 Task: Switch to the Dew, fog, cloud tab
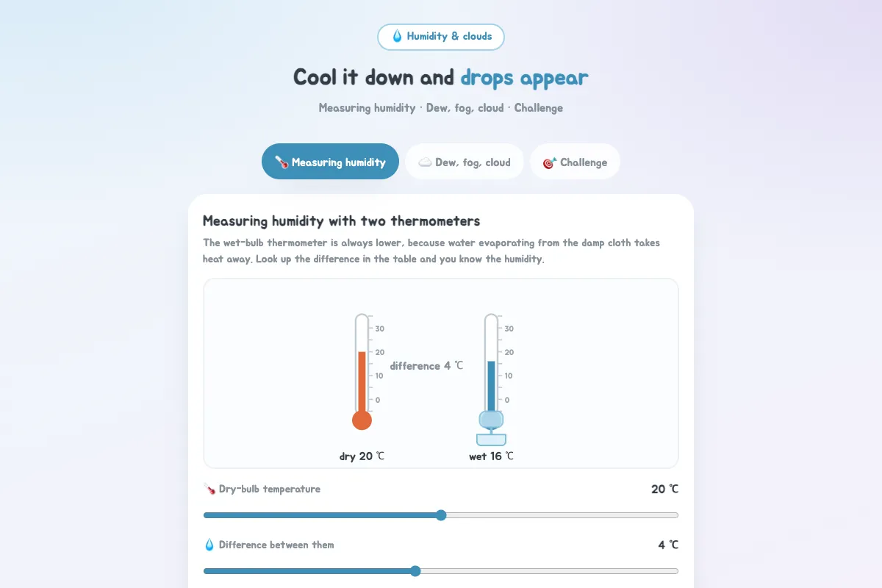pyautogui.click(x=465, y=162)
